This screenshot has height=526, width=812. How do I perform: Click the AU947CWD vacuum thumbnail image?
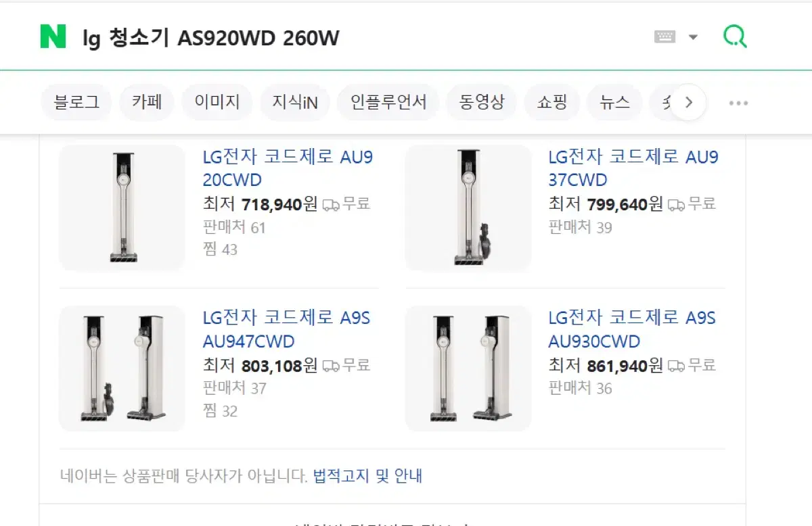coord(122,368)
